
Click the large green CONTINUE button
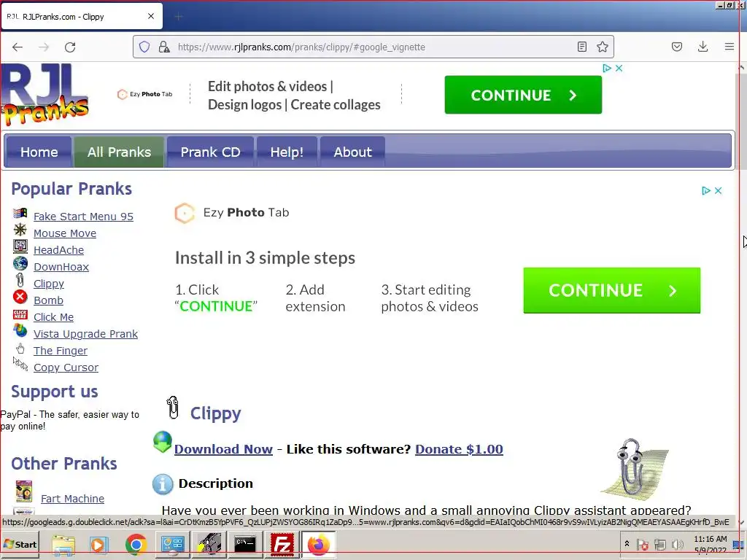[x=612, y=290]
